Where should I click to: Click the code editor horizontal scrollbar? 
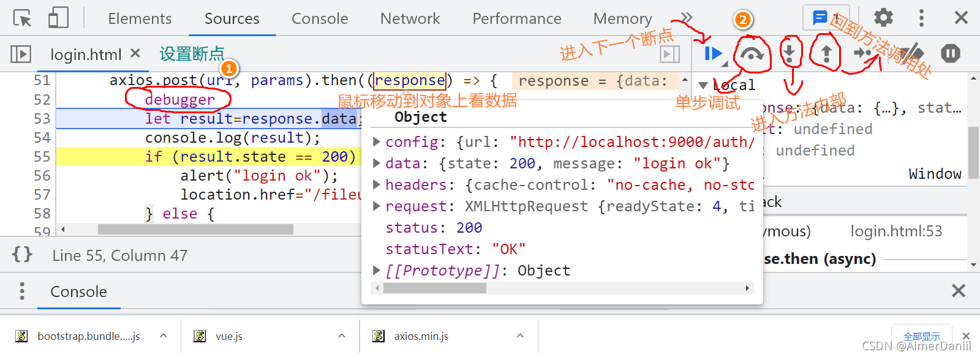point(195,230)
